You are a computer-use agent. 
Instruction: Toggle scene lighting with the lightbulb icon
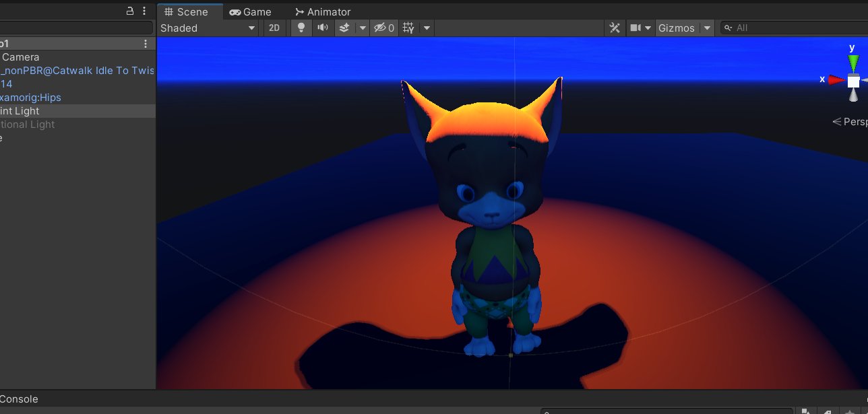pyautogui.click(x=301, y=28)
